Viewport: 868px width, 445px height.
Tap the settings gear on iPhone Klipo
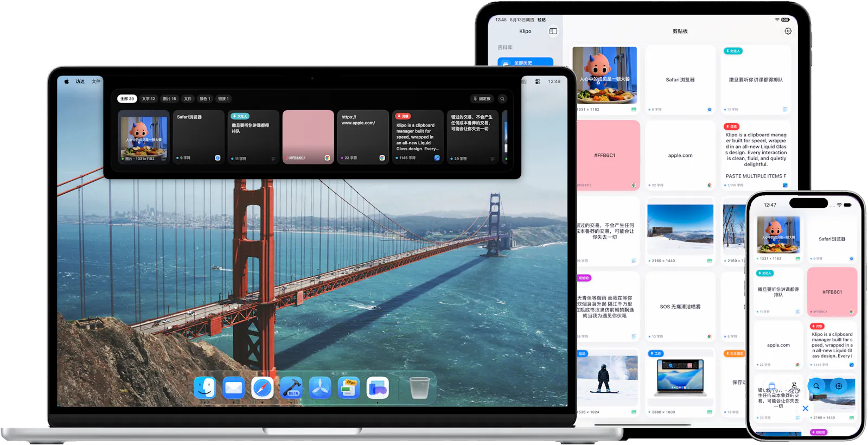(839, 386)
